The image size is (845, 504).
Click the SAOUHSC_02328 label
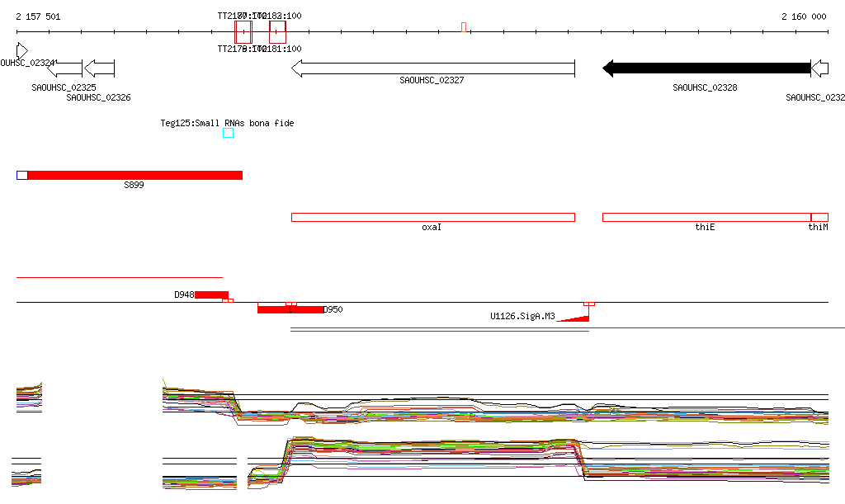tap(705, 87)
